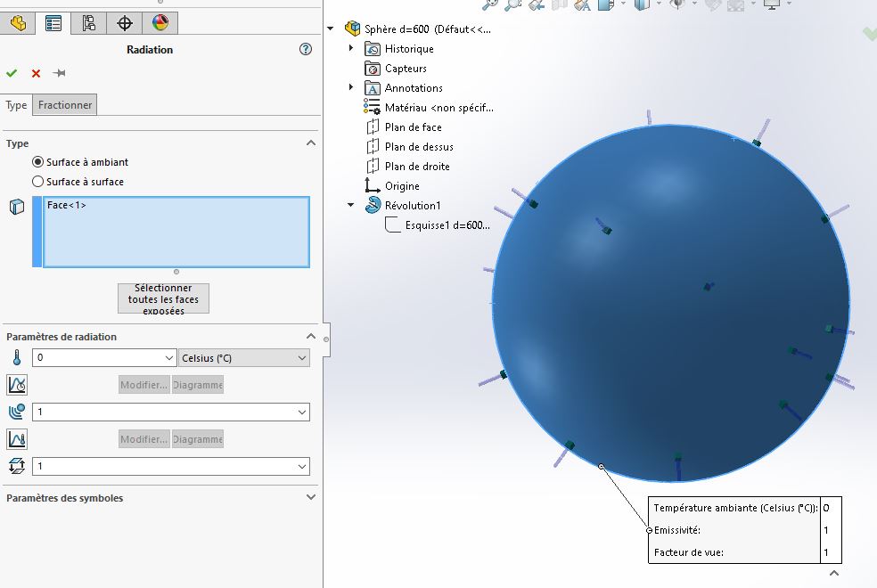Viewport: 877px width, 588px height.
Task: Open the FeatureManager tab with hand icon
Action: point(18,23)
